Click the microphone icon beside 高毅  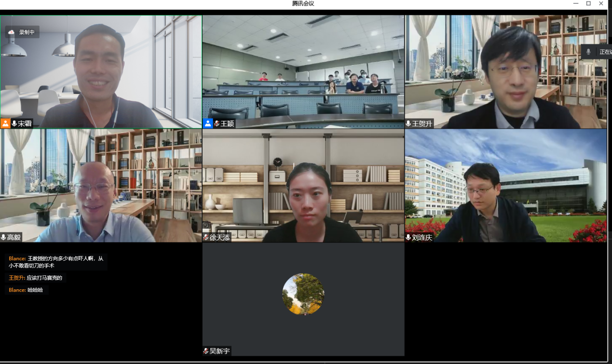pos(4,237)
